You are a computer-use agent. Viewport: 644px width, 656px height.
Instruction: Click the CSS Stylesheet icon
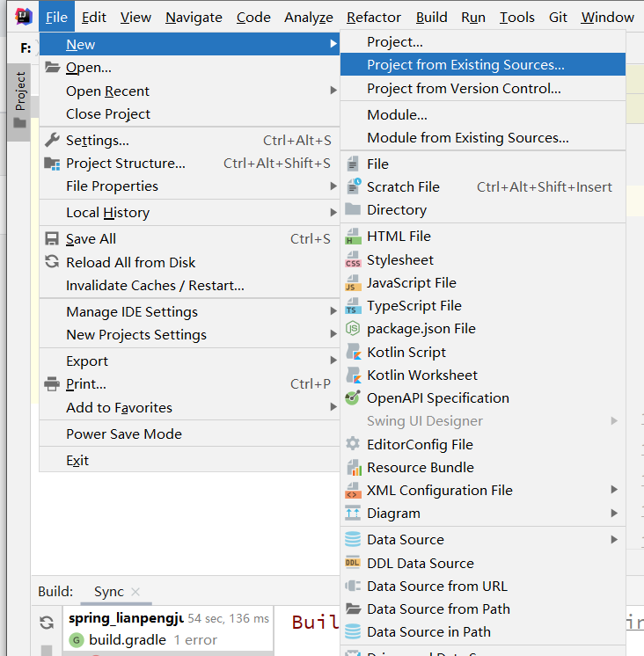[x=353, y=259]
